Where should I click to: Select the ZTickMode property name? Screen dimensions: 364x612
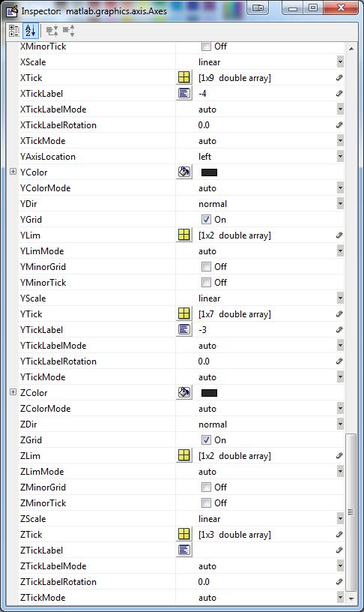(x=43, y=597)
